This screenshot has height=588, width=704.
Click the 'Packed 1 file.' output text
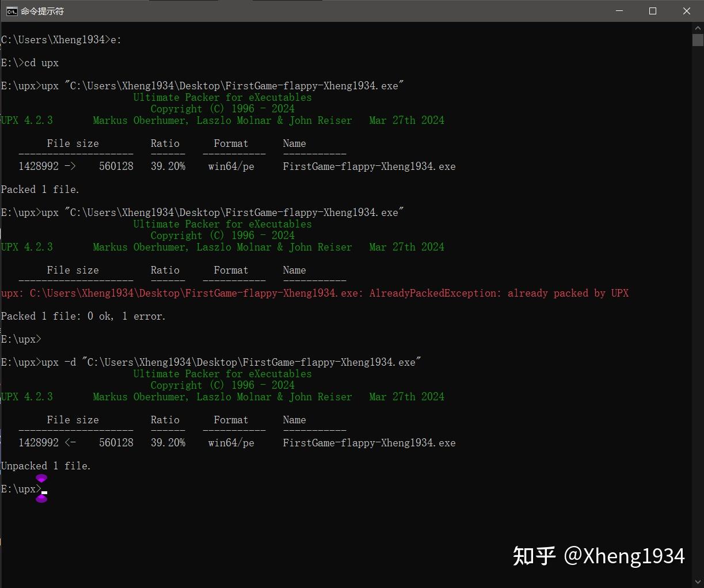(40, 189)
